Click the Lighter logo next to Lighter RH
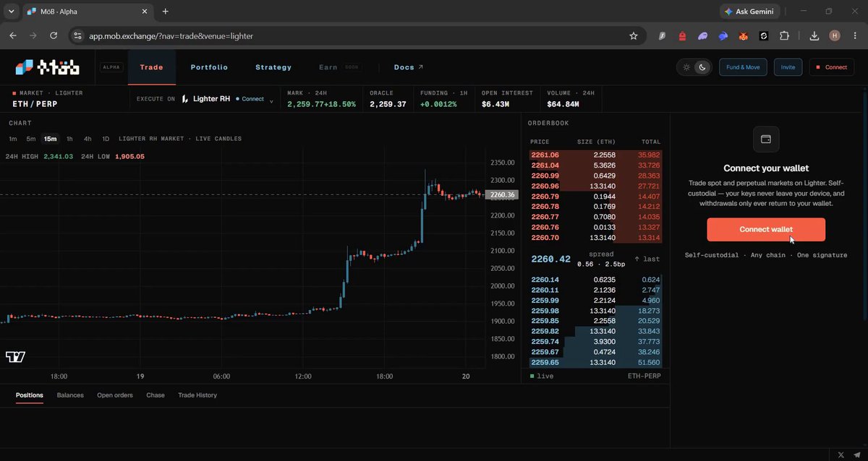This screenshot has width=868, height=461. (185, 99)
